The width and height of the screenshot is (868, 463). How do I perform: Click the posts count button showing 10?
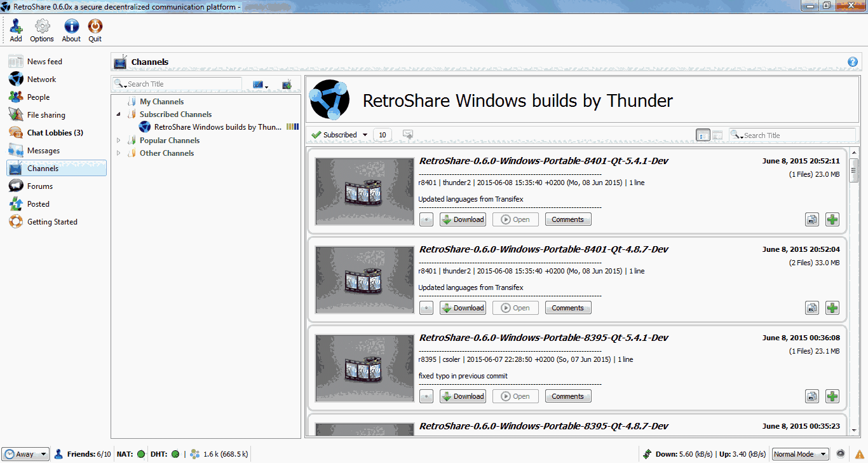pos(383,135)
